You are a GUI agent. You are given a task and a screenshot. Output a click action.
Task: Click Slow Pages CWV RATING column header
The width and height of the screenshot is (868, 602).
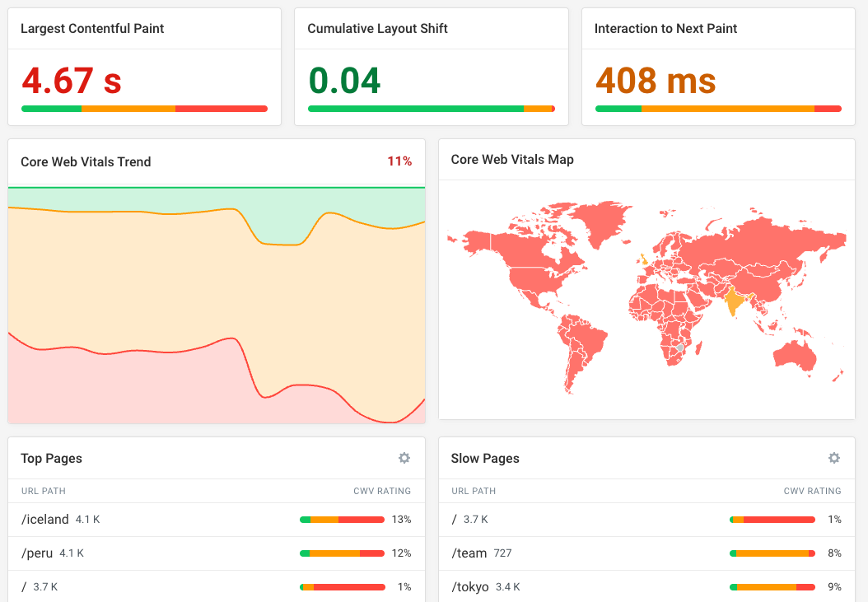tap(812, 492)
